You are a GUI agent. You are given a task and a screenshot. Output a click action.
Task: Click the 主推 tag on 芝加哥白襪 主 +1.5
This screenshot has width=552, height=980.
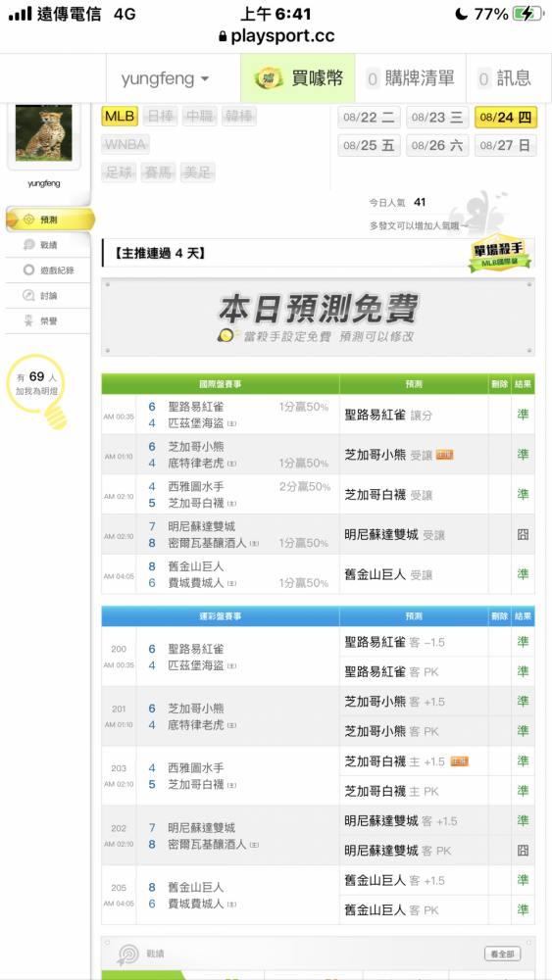[460, 761]
